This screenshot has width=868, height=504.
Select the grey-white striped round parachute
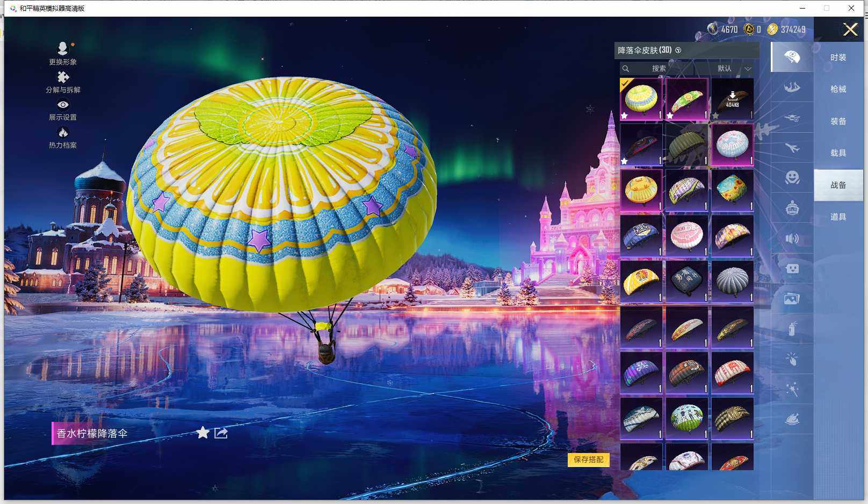click(732, 281)
